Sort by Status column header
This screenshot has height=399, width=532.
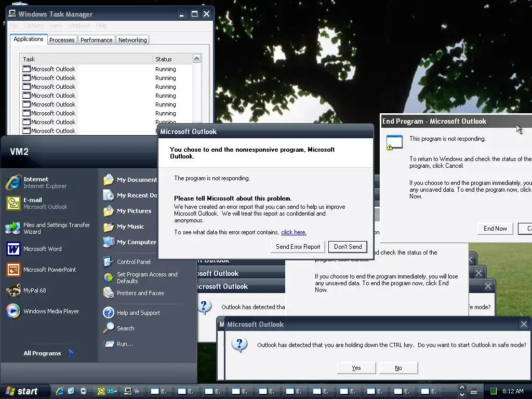click(x=172, y=59)
